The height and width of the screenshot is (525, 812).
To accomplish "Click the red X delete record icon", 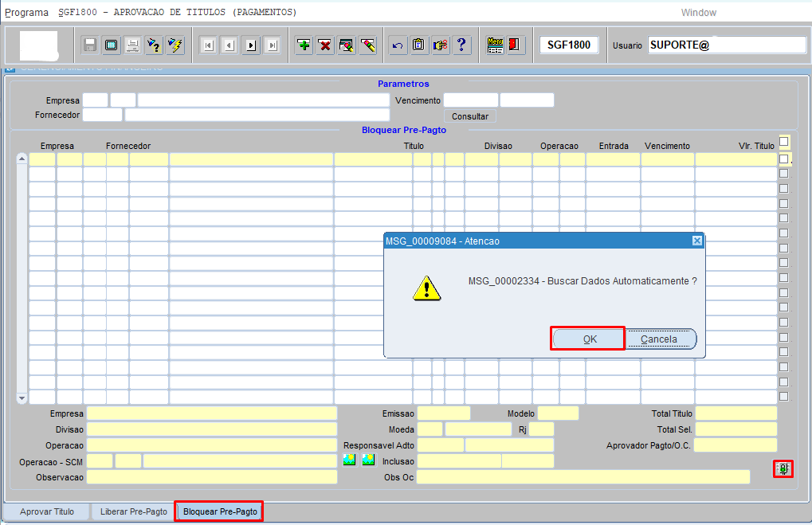I will tap(324, 45).
